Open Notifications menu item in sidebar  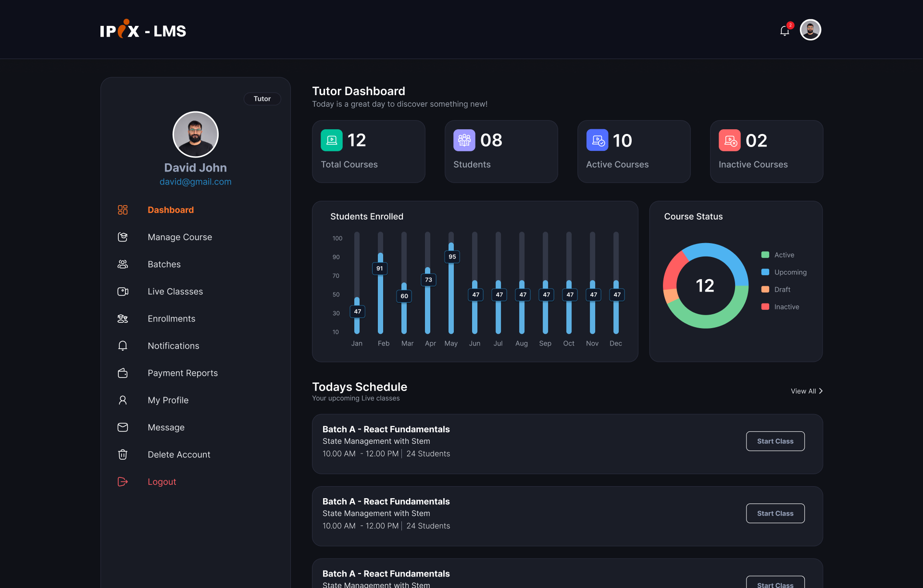pos(173,346)
